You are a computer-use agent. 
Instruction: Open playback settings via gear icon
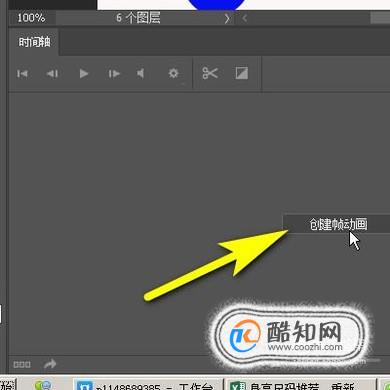173,73
